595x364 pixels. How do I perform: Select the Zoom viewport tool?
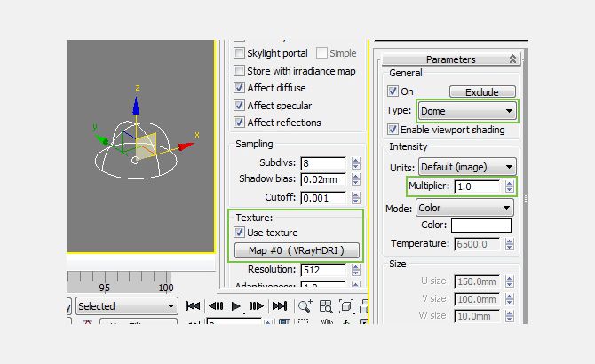305,306
